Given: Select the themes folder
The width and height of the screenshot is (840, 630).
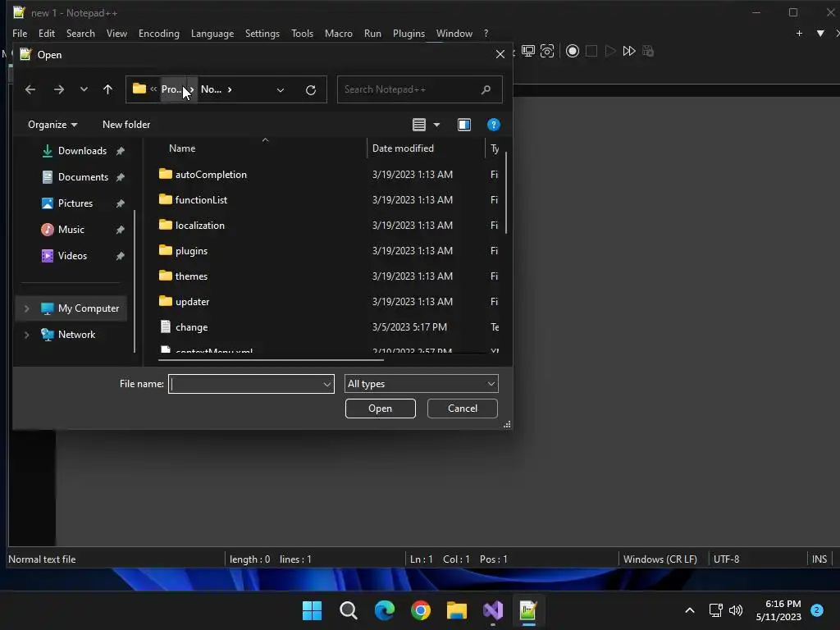Looking at the screenshot, I should point(191,276).
